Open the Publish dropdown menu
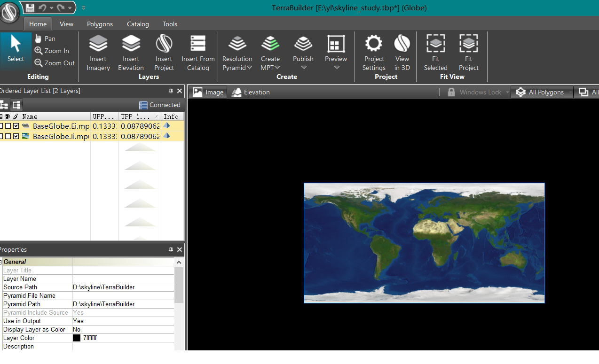This screenshot has width=599, height=364. pyautogui.click(x=303, y=68)
